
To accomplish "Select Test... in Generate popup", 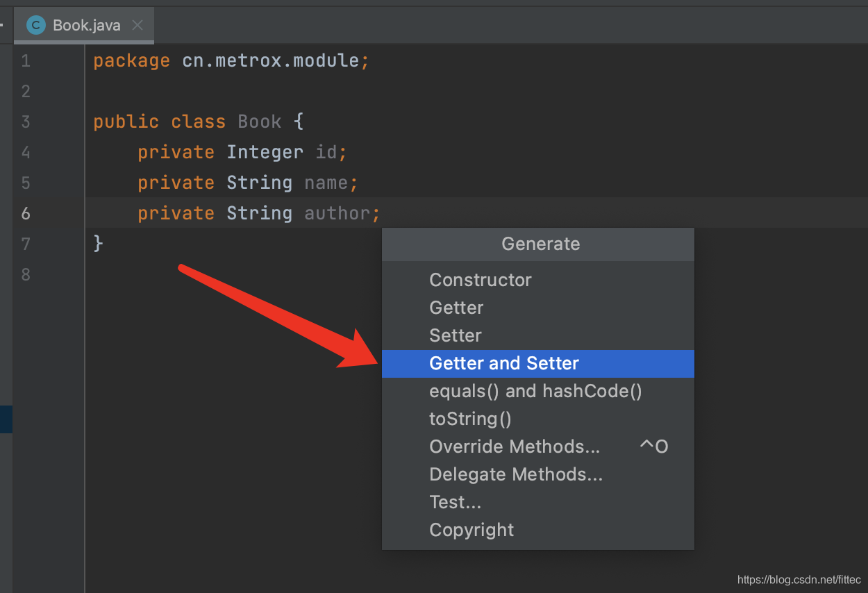I will (538, 502).
